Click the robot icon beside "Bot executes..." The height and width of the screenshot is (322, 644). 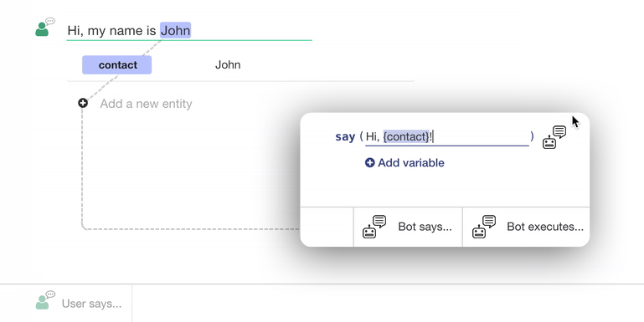(484, 227)
